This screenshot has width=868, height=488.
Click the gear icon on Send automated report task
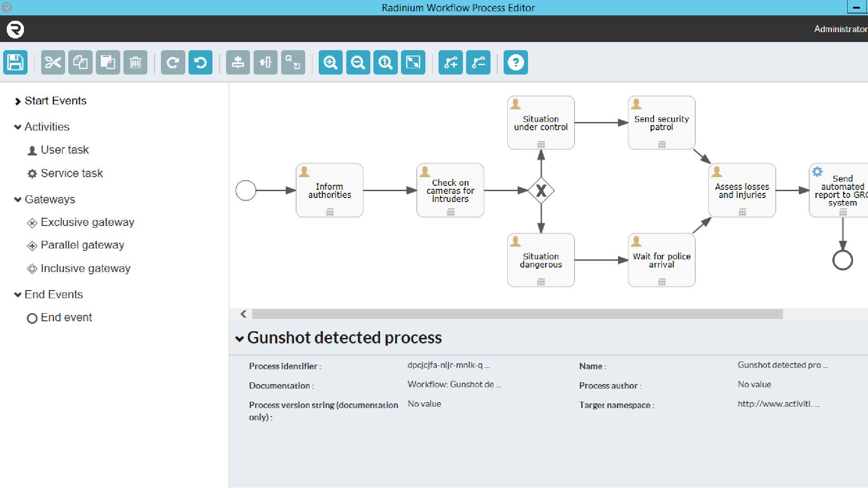point(817,172)
